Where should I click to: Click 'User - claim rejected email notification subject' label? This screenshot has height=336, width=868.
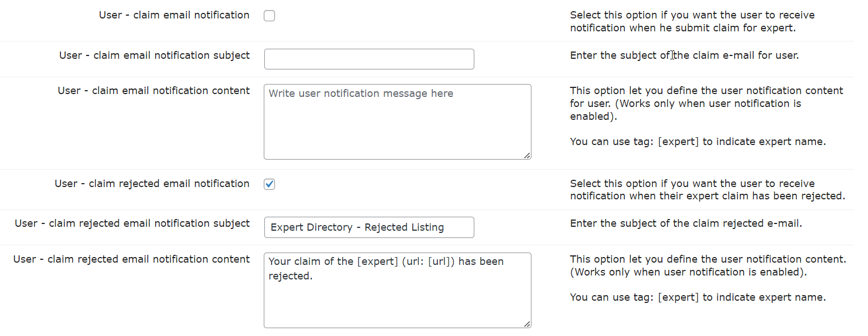(x=132, y=223)
